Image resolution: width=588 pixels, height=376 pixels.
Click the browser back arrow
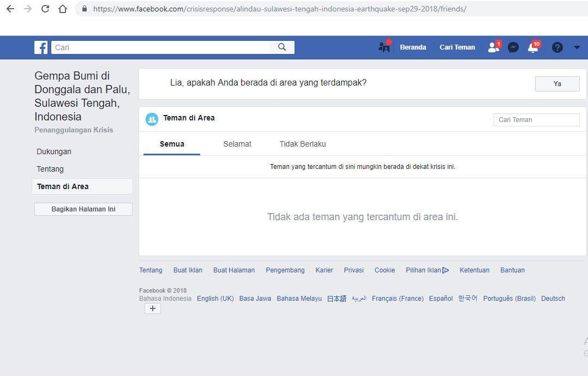point(10,9)
